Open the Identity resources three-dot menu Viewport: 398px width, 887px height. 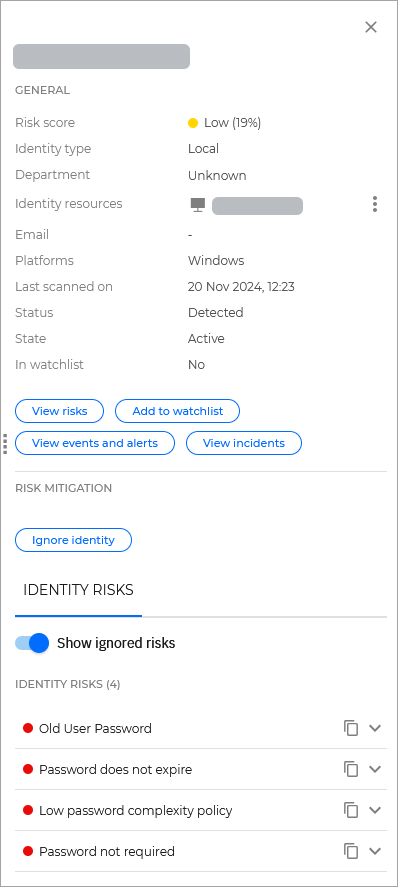[375, 204]
